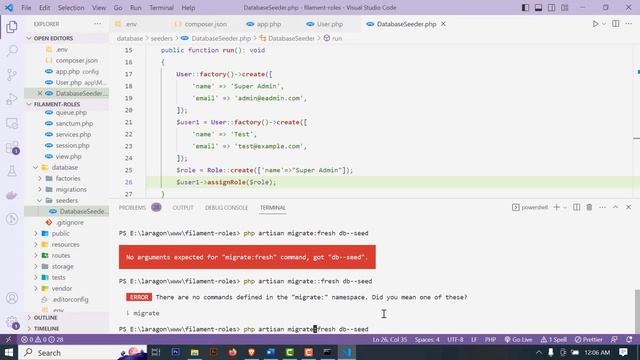Open the Windows Start button

coord(9,352)
